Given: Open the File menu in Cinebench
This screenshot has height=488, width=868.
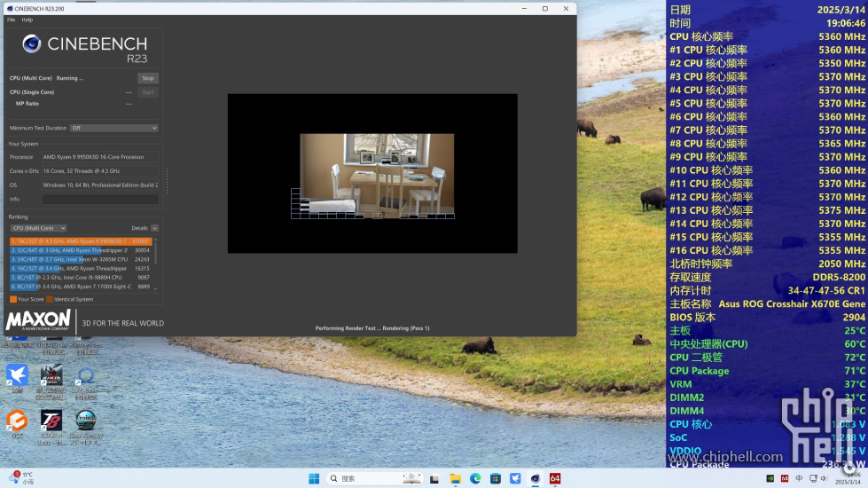Looking at the screenshot, I should (11, 20).
